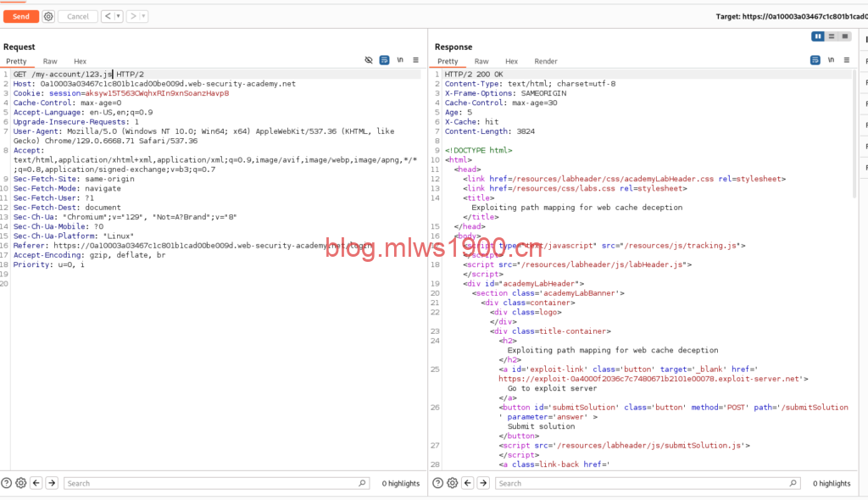Click the Response 0 highlights label

[832, 483]
